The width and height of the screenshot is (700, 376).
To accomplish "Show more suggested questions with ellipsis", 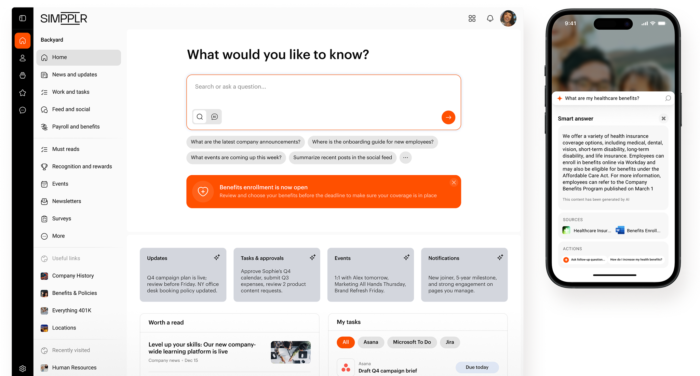I will (x=405, y=157).
